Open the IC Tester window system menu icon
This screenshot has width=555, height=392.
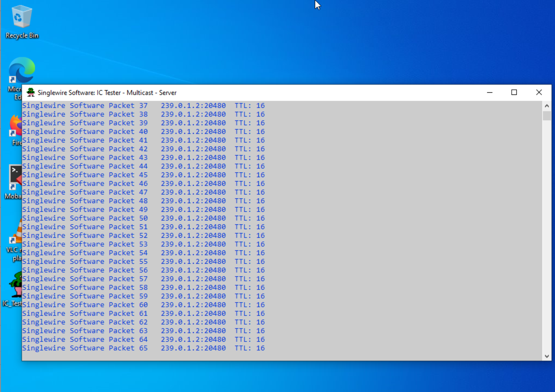(31, 92)
